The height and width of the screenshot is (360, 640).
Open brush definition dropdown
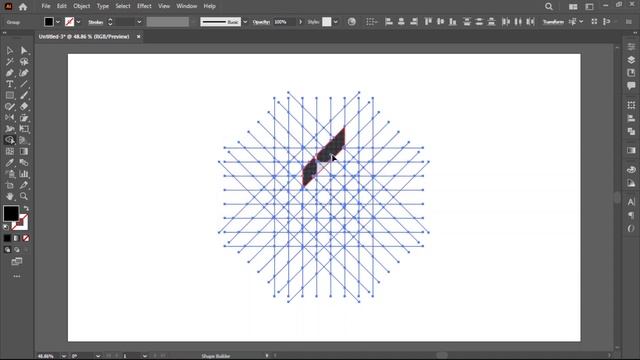(245, 22)
